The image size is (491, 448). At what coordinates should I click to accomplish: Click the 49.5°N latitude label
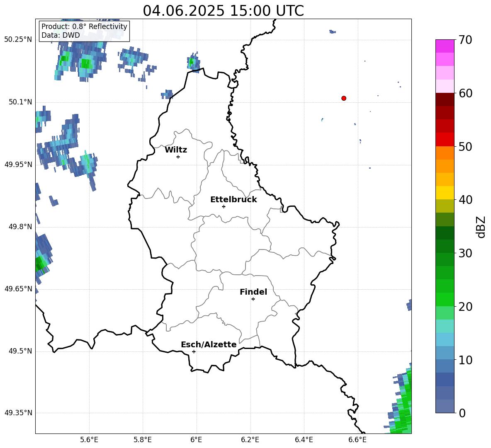pyautogui.click(x=20, y=351)
